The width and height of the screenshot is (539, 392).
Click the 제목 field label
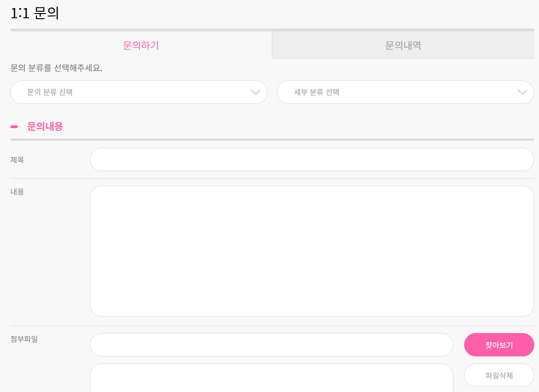(17, 160)
